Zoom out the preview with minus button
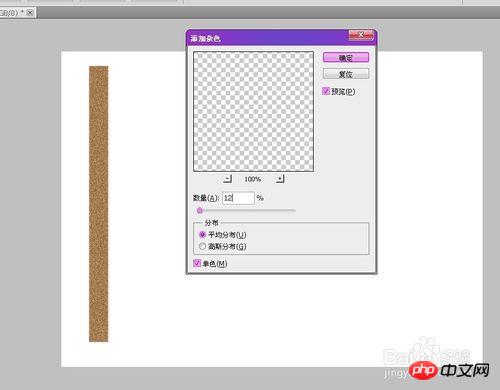The height and width of the screenshot is (390, 500). pyautogui.click(x=227, y=179)
